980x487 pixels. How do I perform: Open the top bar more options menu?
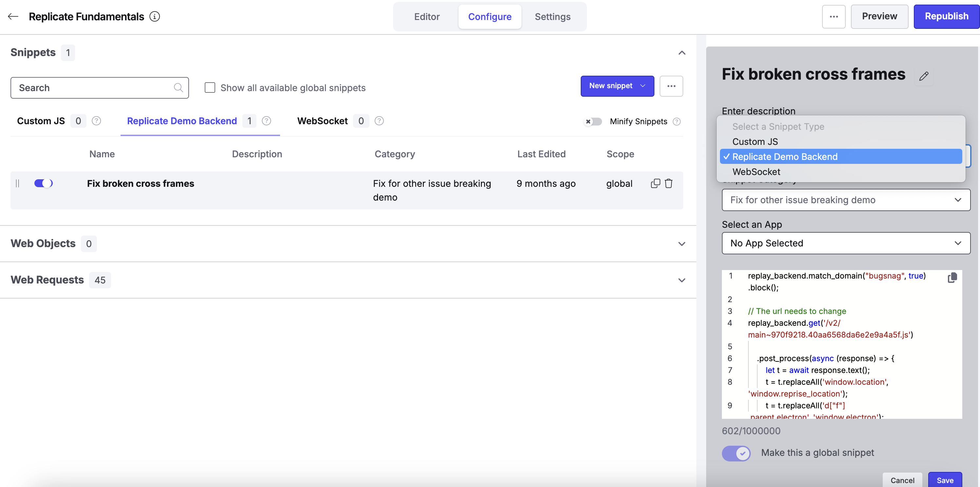(834, 17)
